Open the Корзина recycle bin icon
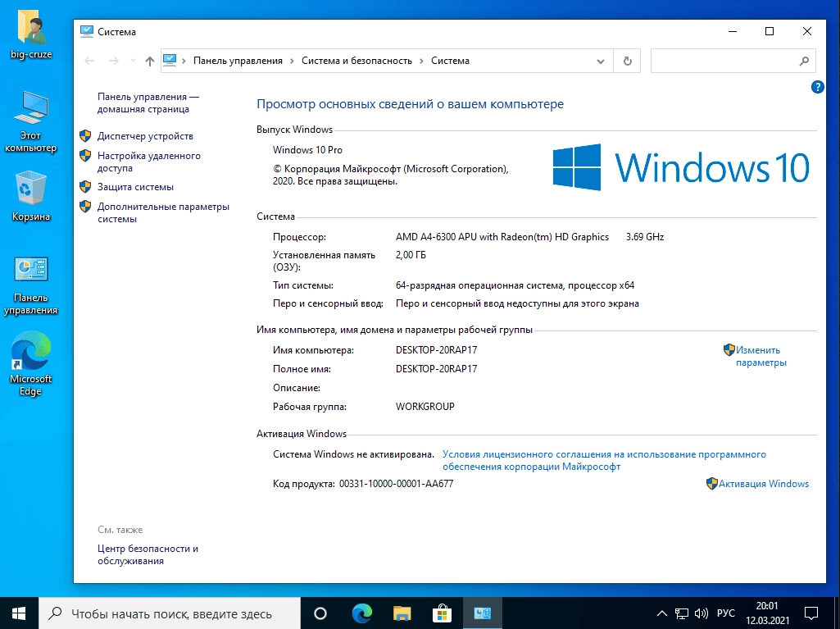The width and height of the screenshot is (840, 629). click(31, 196)
